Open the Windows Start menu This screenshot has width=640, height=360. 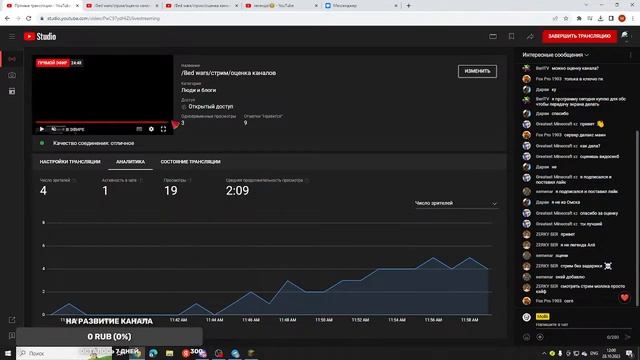[x=8, y=353]
